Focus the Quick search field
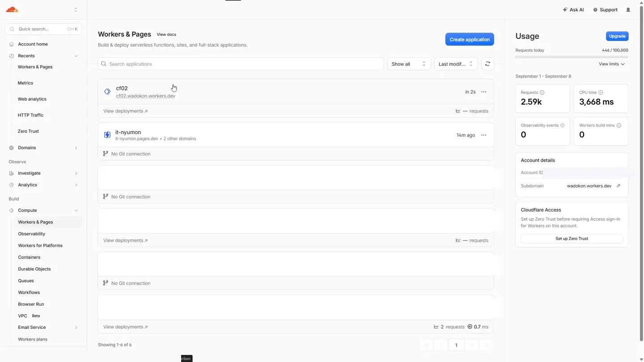Image resolution: width=644 pixels, height=362 pixels. tap(43, 29)
